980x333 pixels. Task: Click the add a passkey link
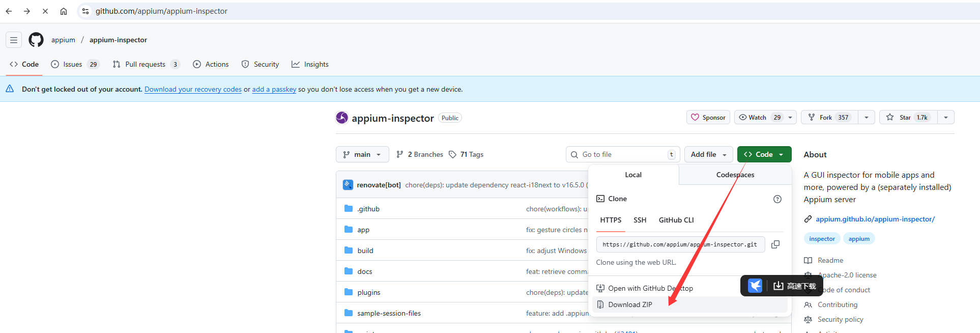coord(274,89)
